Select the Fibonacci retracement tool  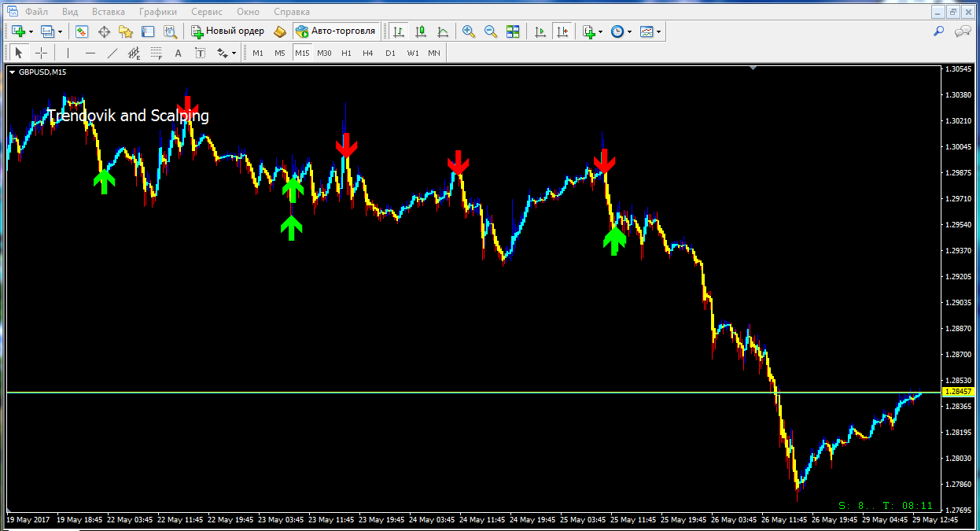point(157,53)
